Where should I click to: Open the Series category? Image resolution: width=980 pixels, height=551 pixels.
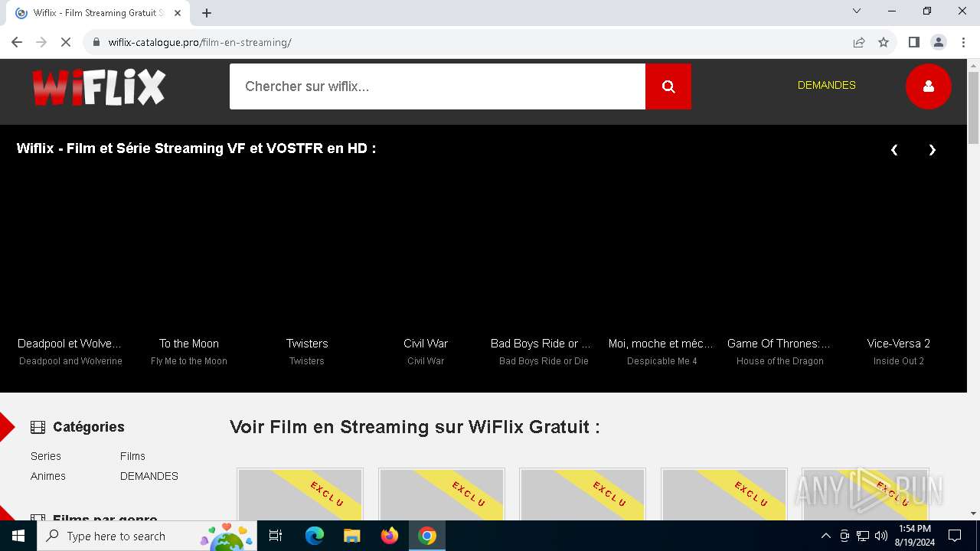pyautogui.click(x=46, y=456)
